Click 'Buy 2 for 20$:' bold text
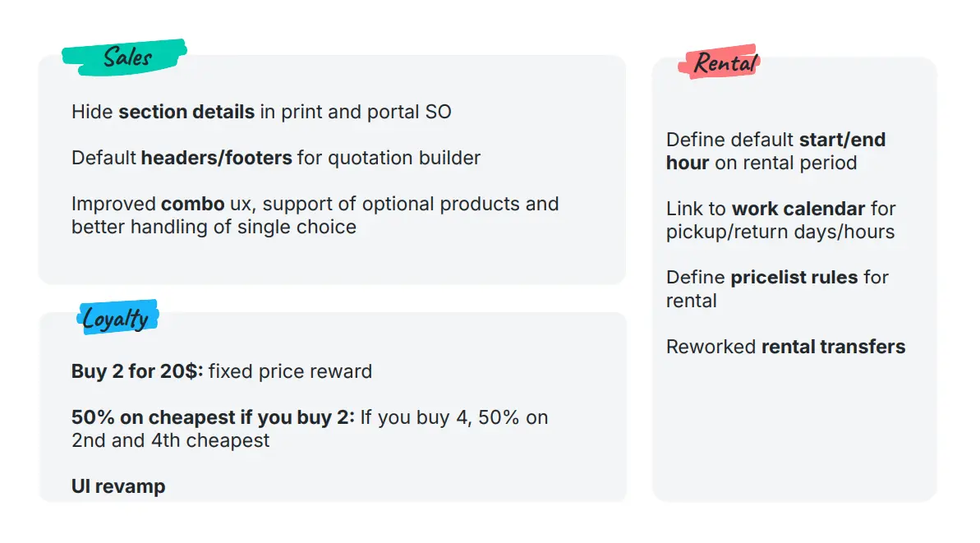This screenshot has height=543, width=980. point(137,372)
